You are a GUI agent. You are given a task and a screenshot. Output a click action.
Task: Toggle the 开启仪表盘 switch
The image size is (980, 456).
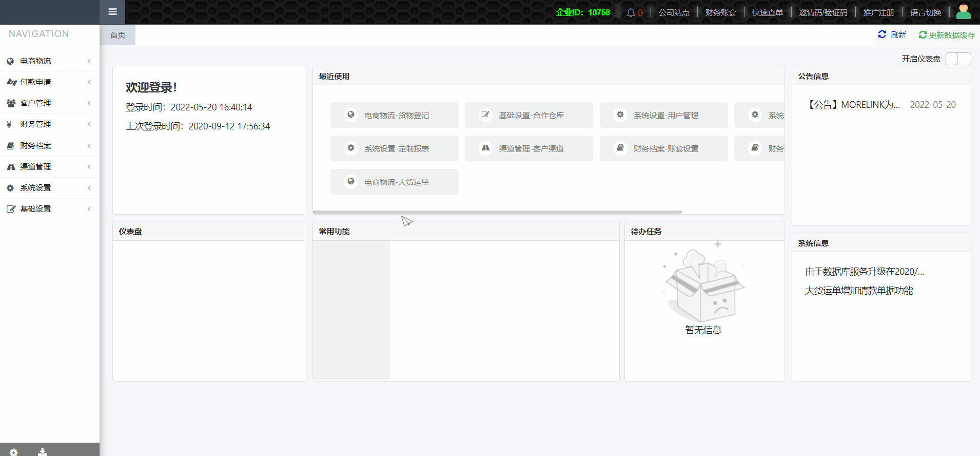(958, 59)
